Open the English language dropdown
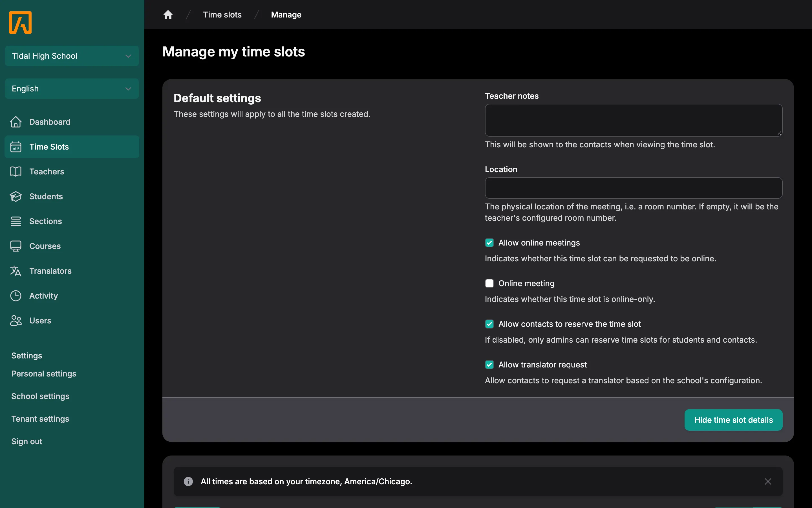The image size is (812, 508). pyautogui.click(x=72, y=89)
